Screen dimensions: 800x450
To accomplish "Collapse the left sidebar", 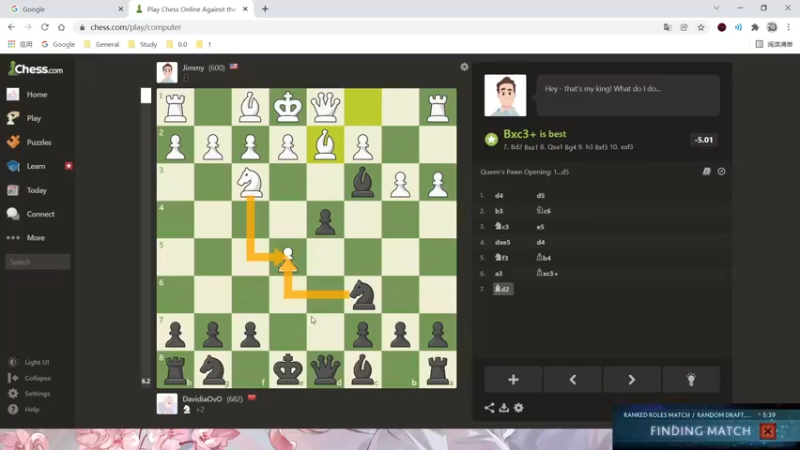I will 30,378.
